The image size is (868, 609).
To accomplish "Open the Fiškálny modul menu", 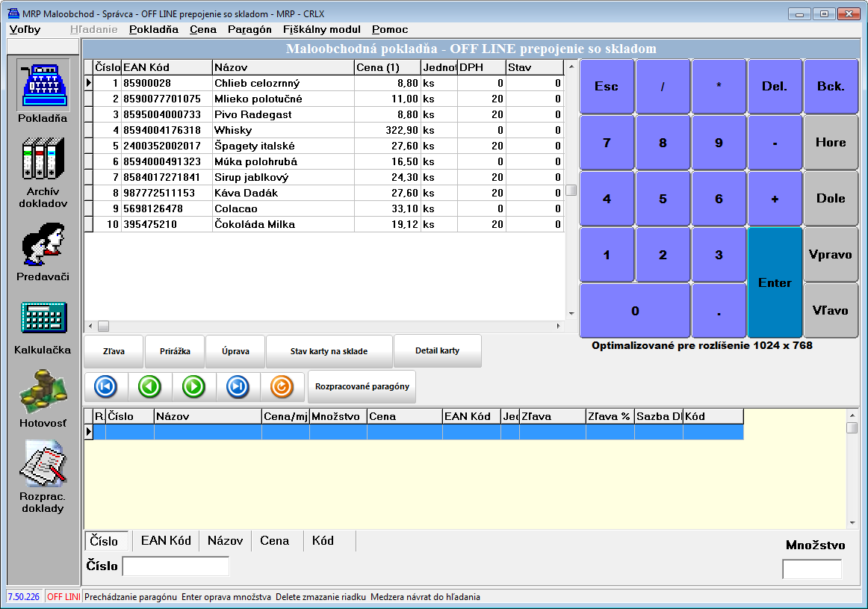I will 321,29.
